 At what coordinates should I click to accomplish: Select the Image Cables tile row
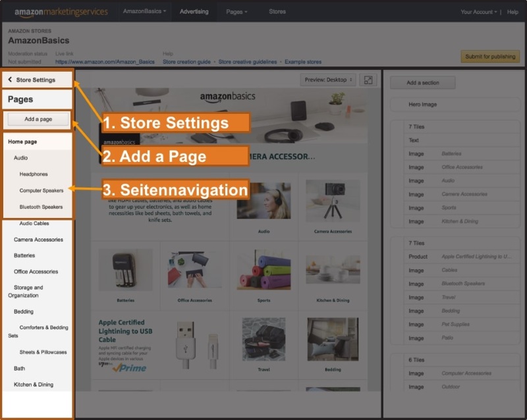462,270
